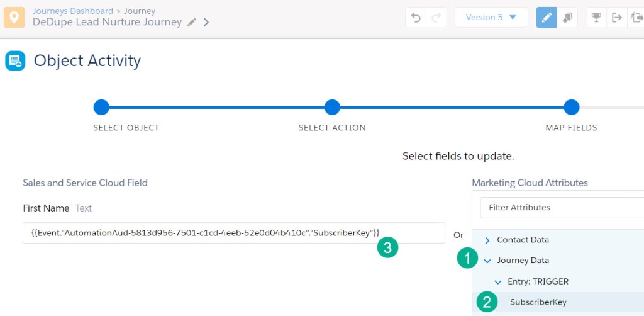
Task: Click the stacked copies icon beside edit mode
Action: coord(568,18)
